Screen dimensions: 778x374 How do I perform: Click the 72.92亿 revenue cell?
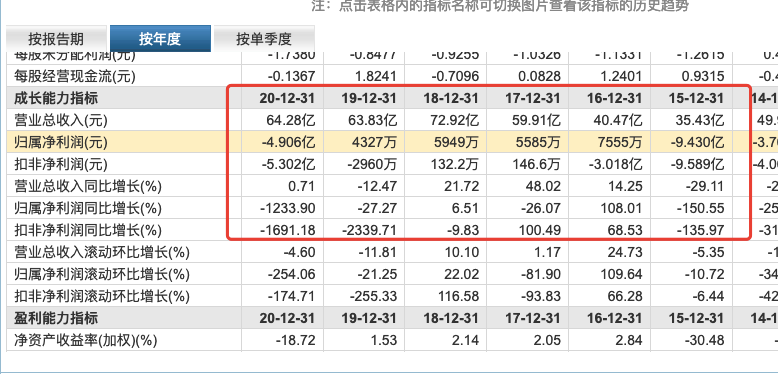coord(454,120)
